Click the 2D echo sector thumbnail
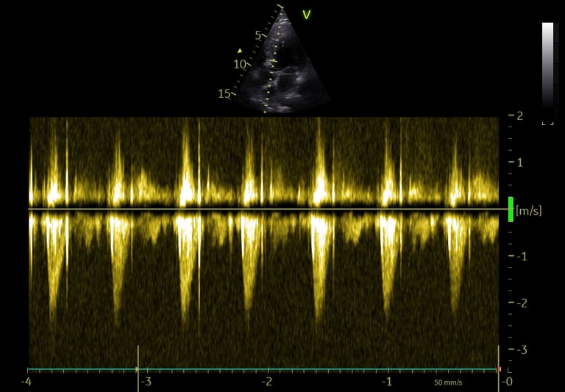This screenshot has height=392, width=565. pyautogui.click(x=282, y=60)
